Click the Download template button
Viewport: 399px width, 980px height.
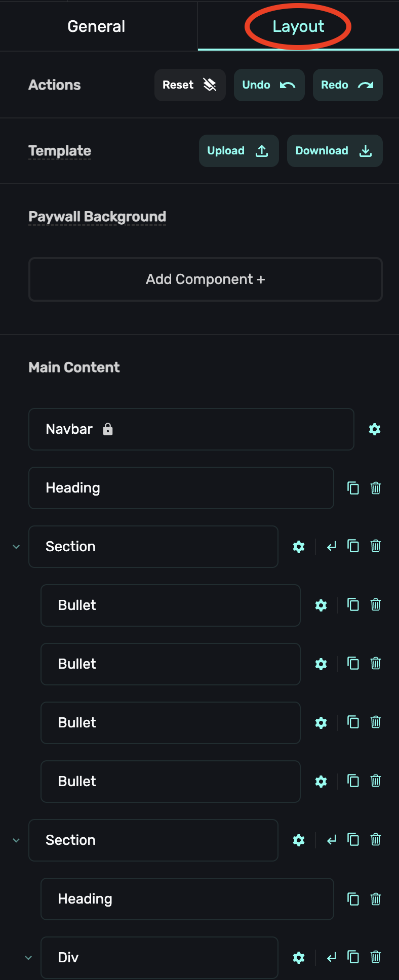click(x=334, y=151)
